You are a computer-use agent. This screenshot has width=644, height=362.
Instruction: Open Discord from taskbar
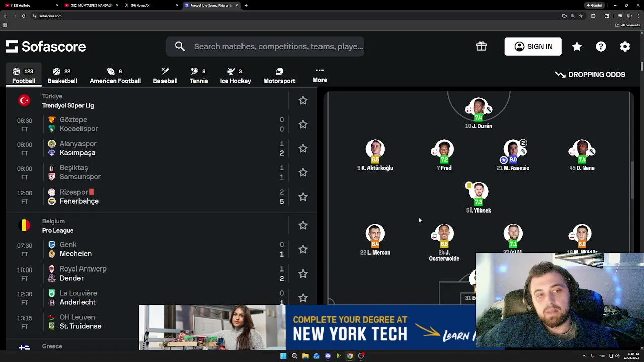(x=328, y=356)
